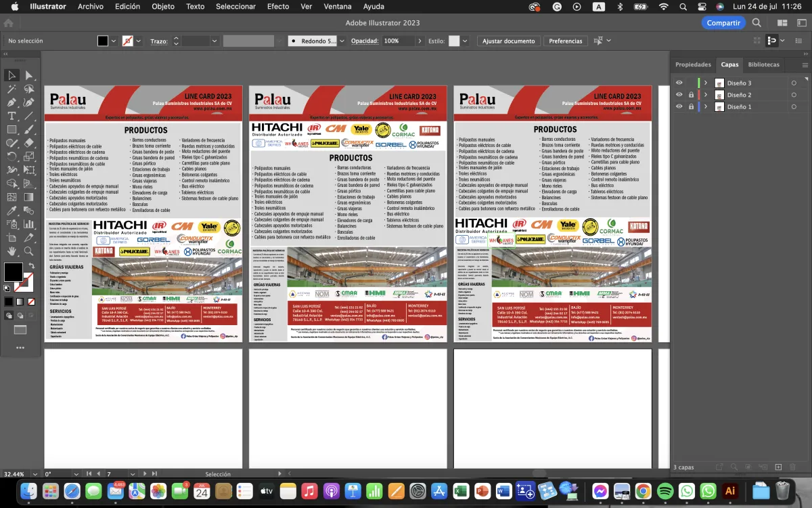Screen dimensions: 812x508
Task: Select the Lasso tool
Action: tap(29, 89)
